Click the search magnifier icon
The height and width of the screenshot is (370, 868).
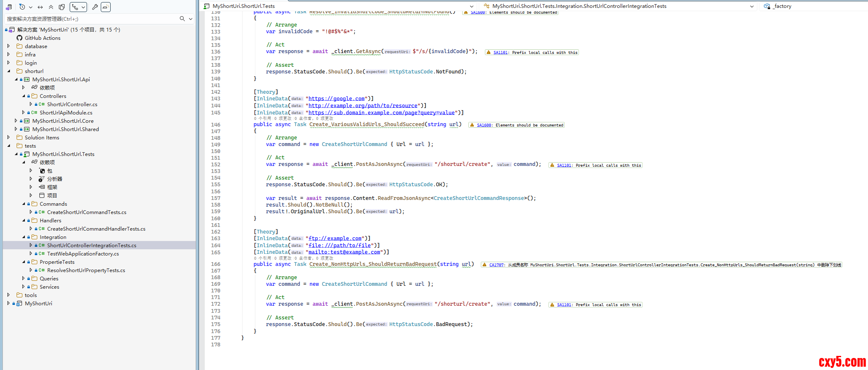point(182,19)
